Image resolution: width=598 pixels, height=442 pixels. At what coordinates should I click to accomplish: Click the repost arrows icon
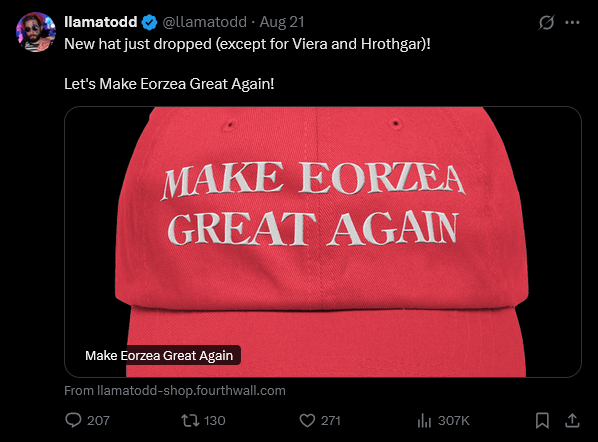[190, 420]
